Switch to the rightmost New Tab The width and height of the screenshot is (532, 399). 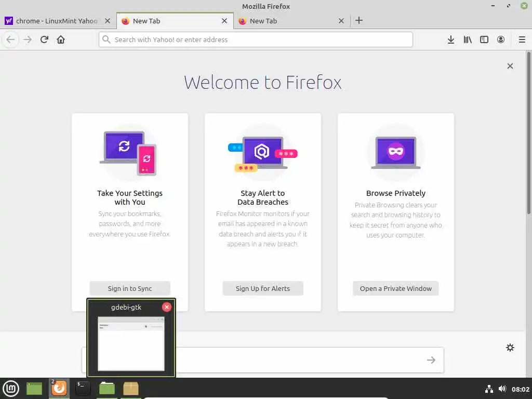292,21
